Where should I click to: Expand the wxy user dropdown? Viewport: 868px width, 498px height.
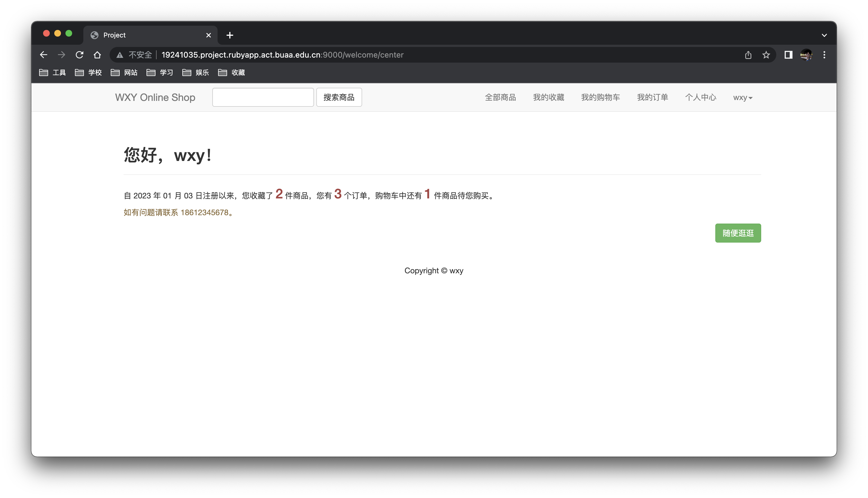point(743,98)
